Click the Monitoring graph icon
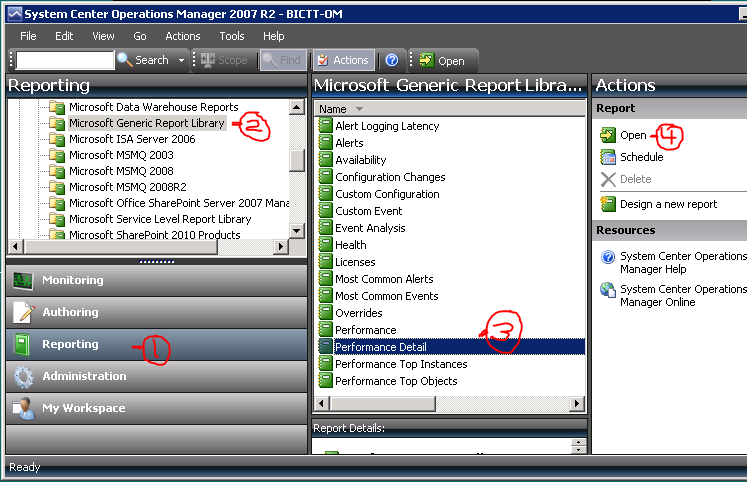Viewport: 747px width, 482px height. [23, 281]
